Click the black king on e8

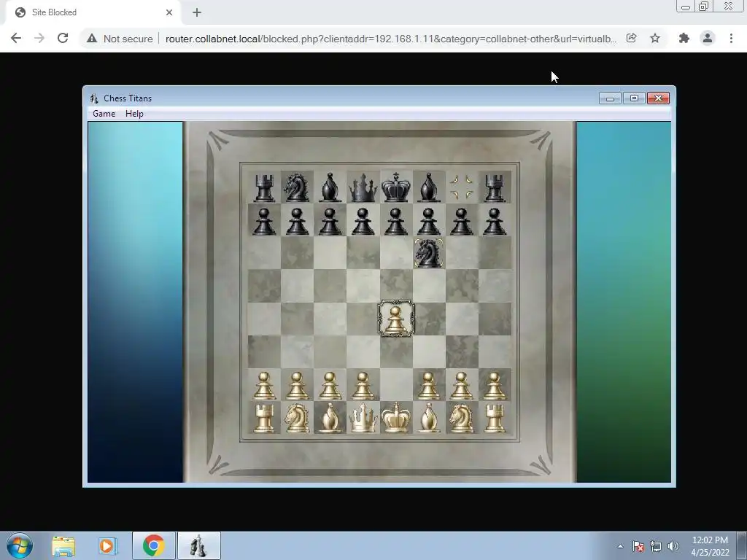click(x=396, y=187)
